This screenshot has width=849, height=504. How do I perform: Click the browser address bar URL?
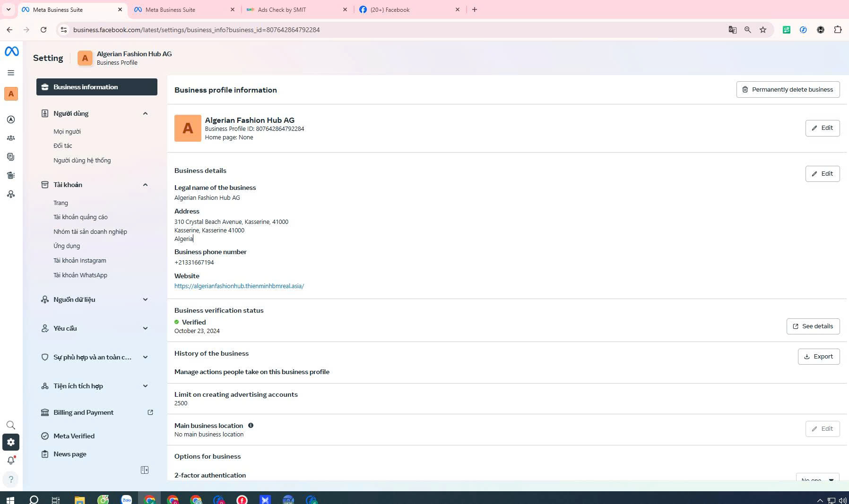pyautogui.click(x=196, y=30)
